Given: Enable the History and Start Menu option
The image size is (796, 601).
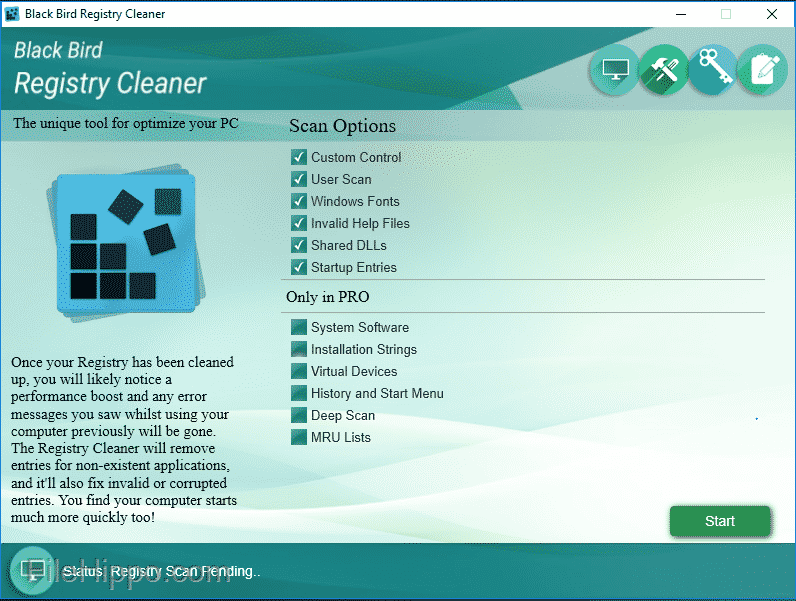Looking at the screenshot, I should tap(299, 393).
